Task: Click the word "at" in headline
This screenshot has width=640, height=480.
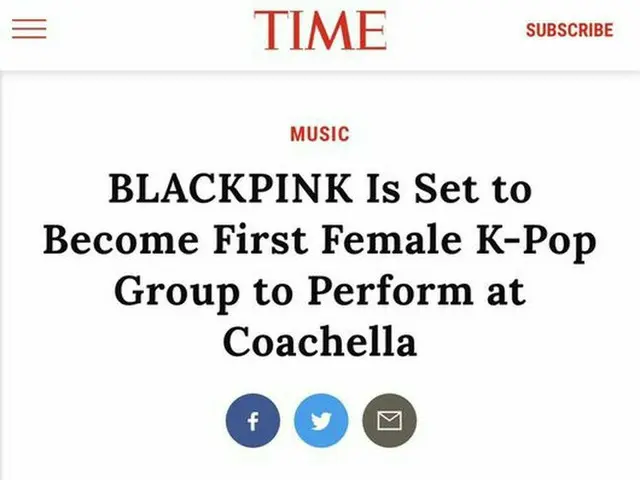Action: pos(504,292)
